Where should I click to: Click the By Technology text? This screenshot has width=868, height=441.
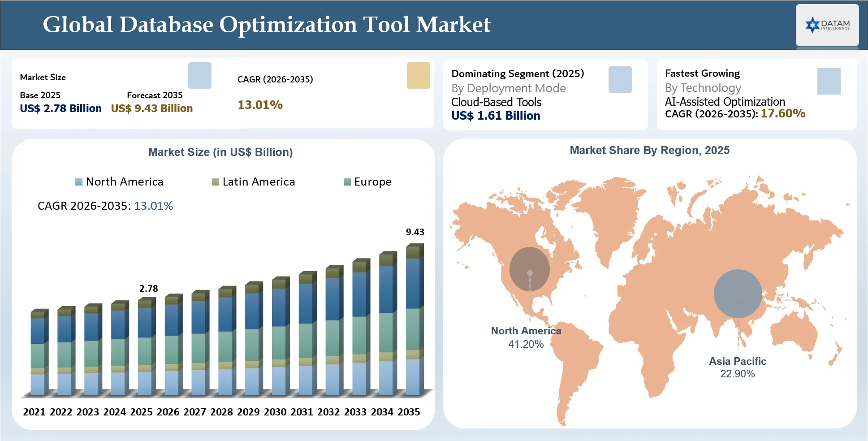point(703,88)
